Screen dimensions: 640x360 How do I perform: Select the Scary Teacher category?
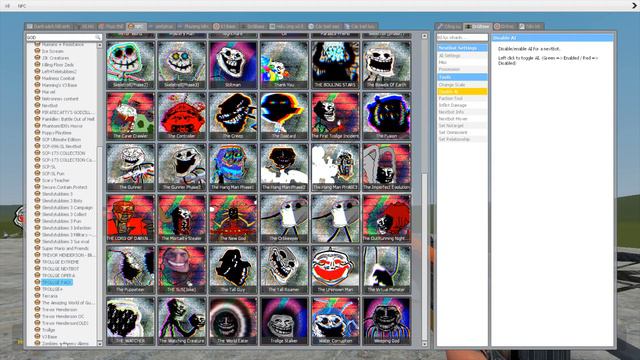point(56,180)
